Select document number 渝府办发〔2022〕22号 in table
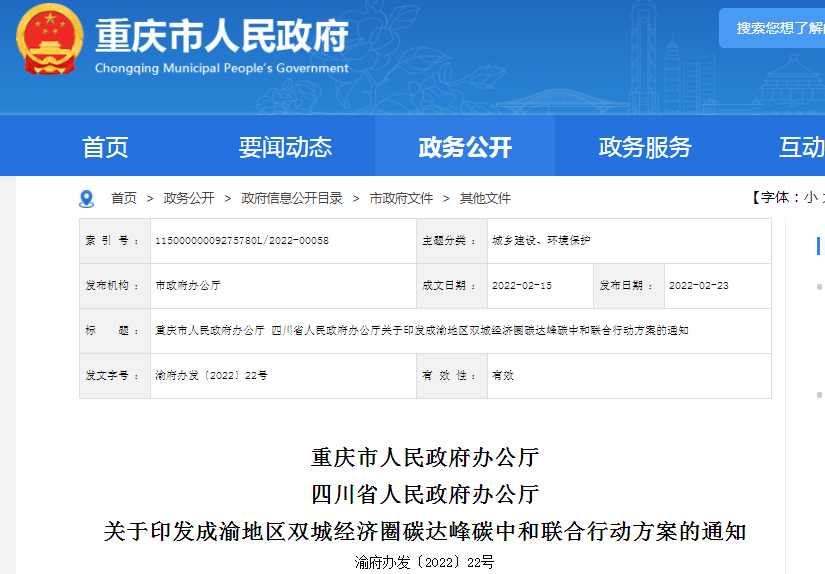825x574 pixels. 212,375
